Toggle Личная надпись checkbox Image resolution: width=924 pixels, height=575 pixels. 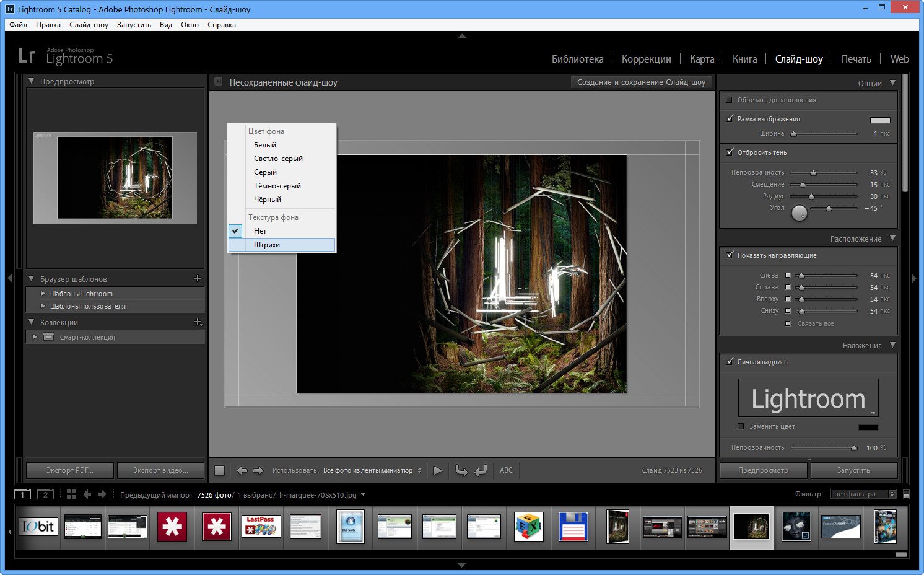(730, 361)
